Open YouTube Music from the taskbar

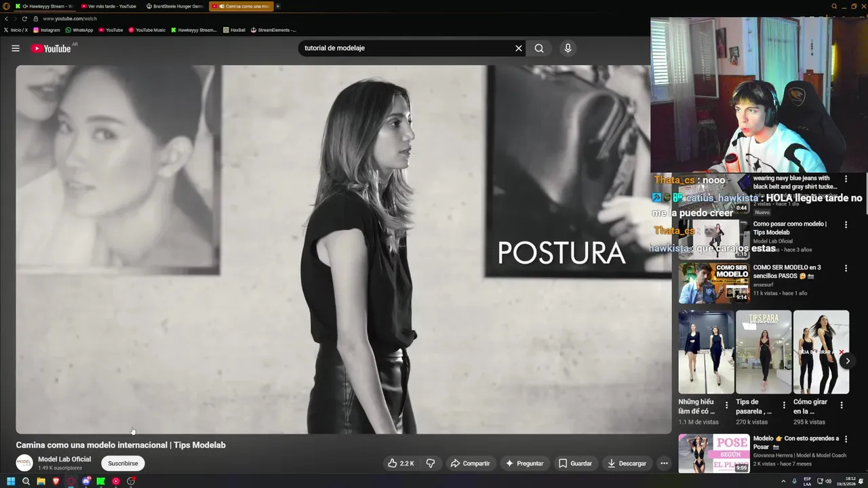pyautogui.click(x=116, y=481)
